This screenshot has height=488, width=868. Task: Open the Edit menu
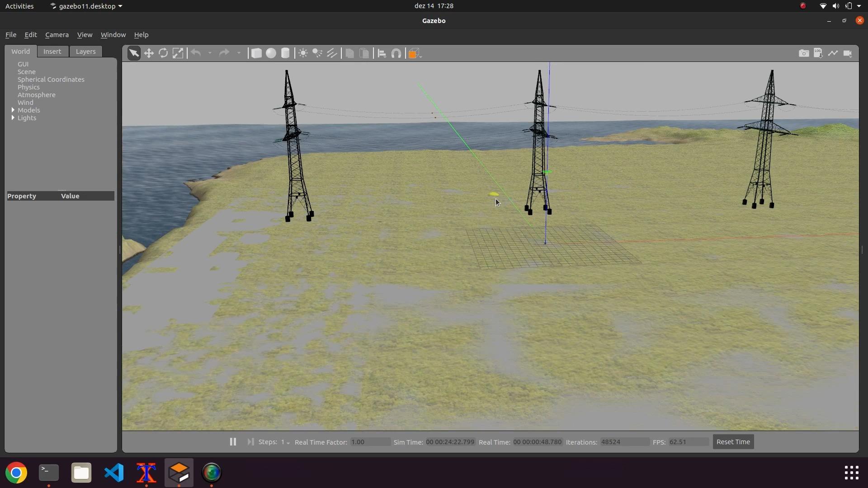pos(30,35)
